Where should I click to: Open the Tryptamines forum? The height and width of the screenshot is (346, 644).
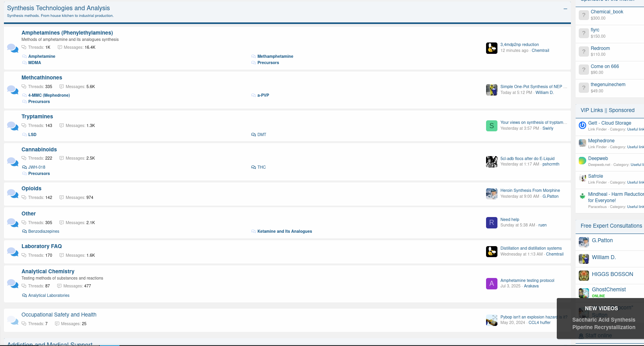(37, 116)
